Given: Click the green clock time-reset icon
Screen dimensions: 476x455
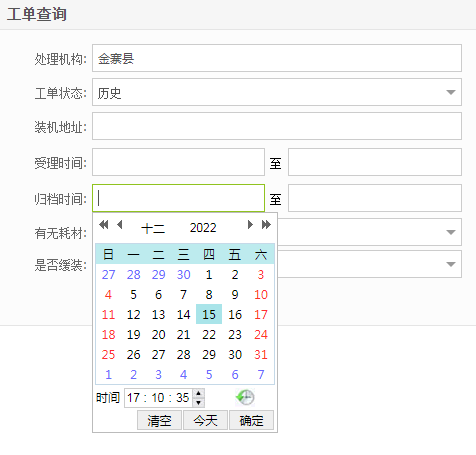Looking at the screenshot, I should [x=245, y=397].
